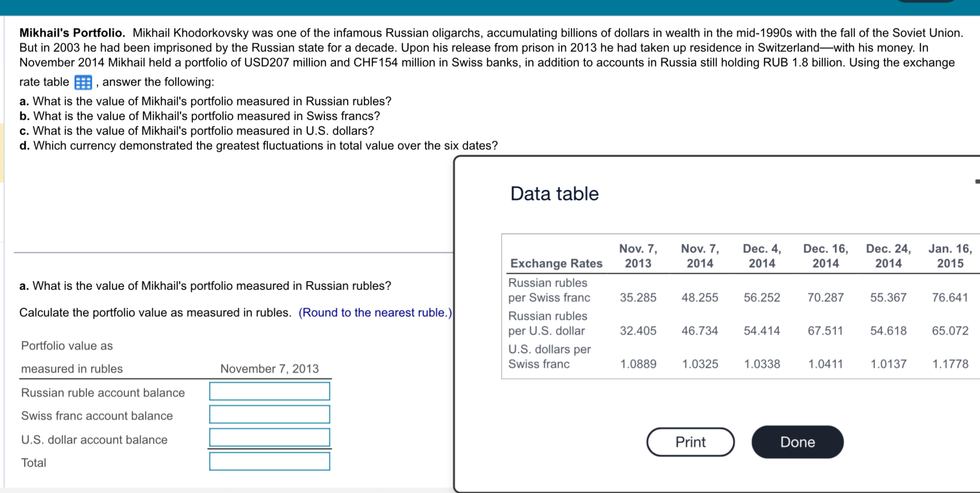Focus the Swiss franc account balance field
This screenshot has width=980, height=493.
click(x=269, y=415)
